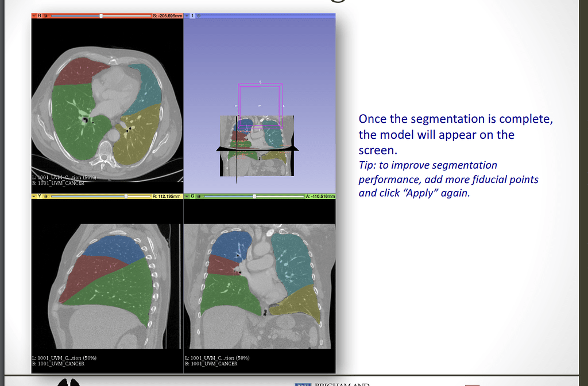Screen dimensions: 588x386
Task: Click the pin icon on the green coronal view bar
Action: point(187,196)
